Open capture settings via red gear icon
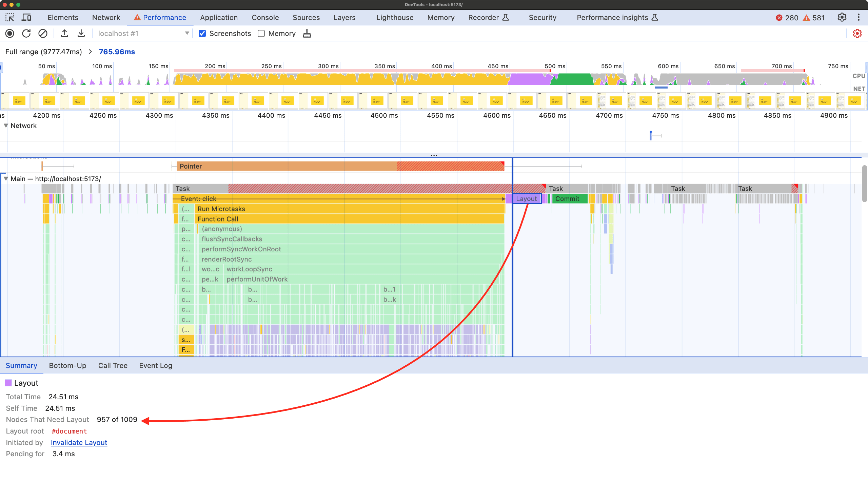Image resolution: width=868 pixels, height=480 pixels. [x=857, y=33]
